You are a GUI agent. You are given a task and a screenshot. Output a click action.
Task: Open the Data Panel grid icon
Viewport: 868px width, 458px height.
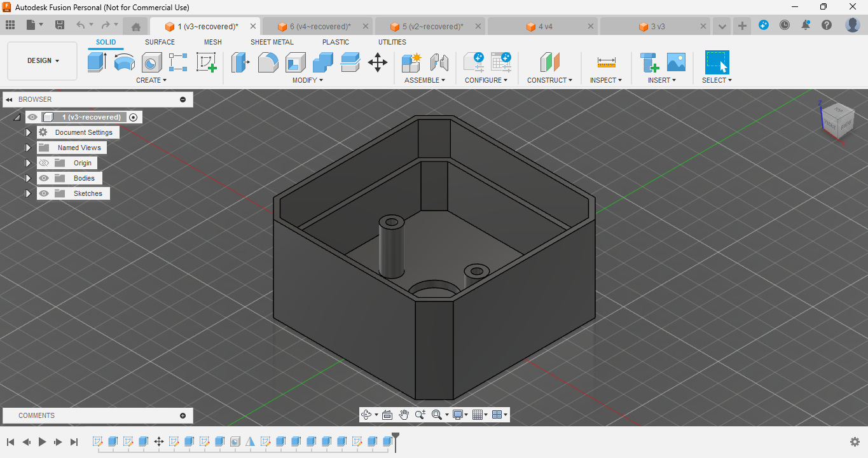[10, 25]
